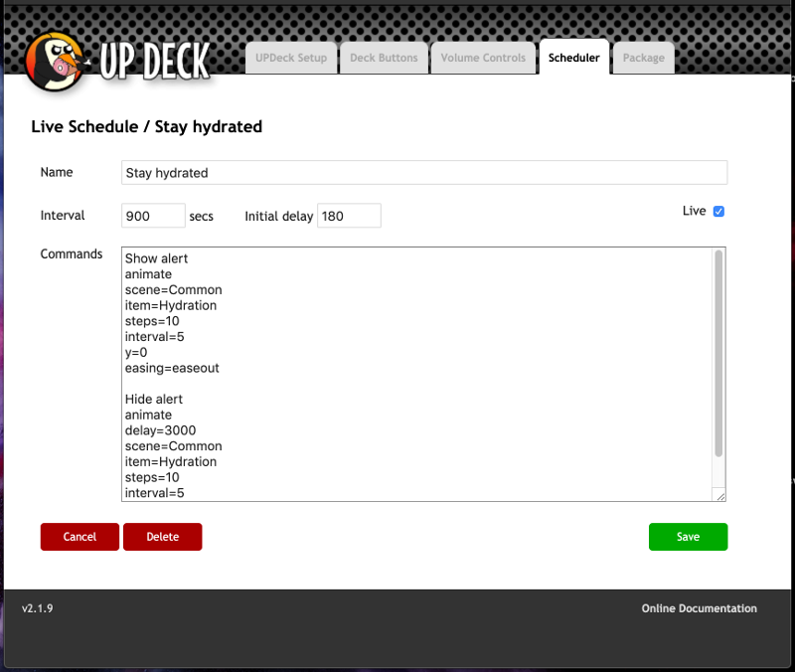This screenshot has width=795, height=672.
Task: Click into the Interval seconds field
Action: pos(153,216)
